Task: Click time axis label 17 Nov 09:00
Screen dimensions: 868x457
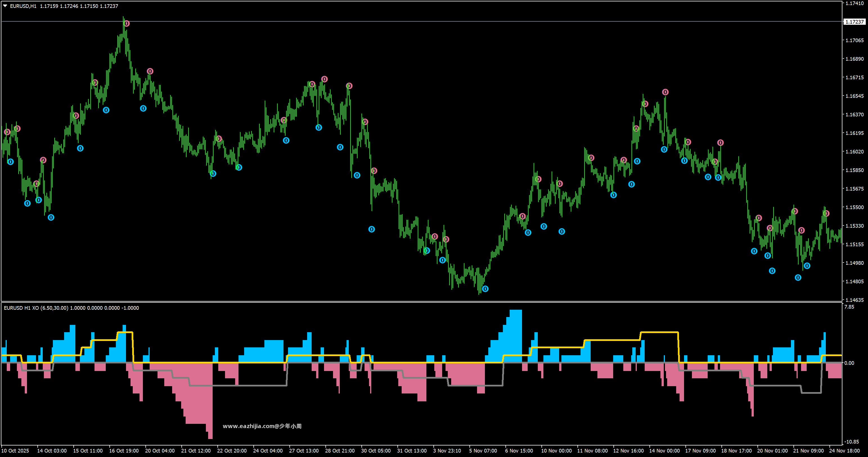Action: [701, 451]
